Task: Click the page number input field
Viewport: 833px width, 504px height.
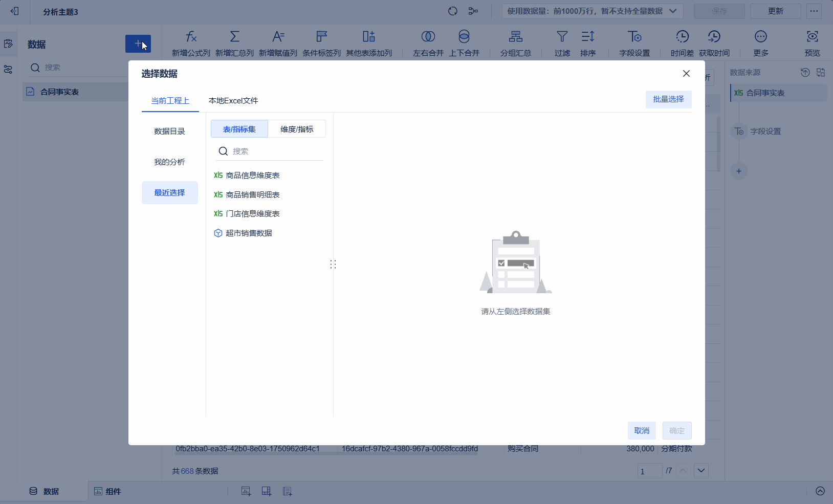Action: [x=650, y=471]
